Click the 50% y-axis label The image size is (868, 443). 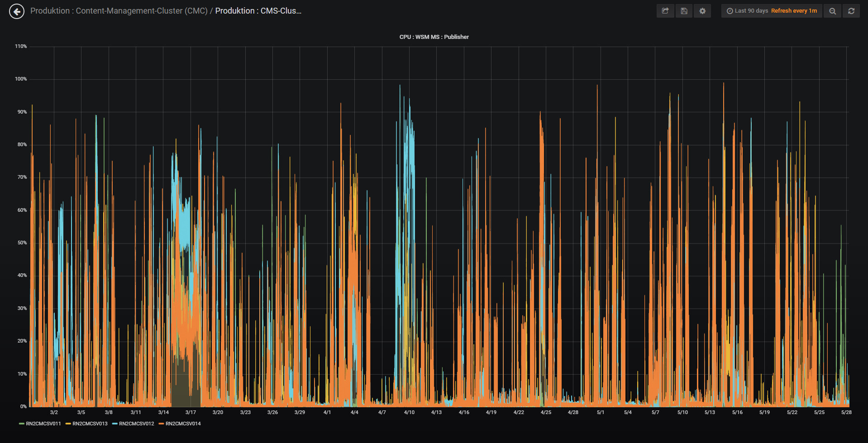[x=22, y=243]
